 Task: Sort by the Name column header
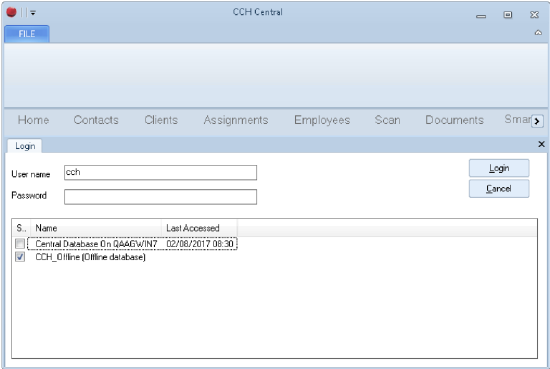(x=96, y=228)
